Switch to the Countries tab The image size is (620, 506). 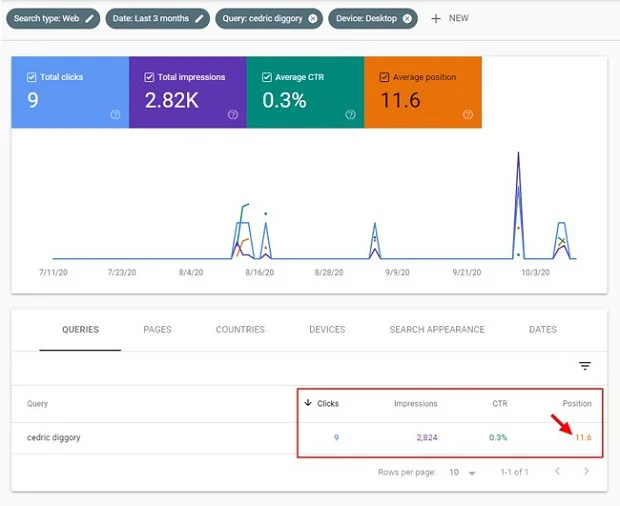click(x=240, y=329)
